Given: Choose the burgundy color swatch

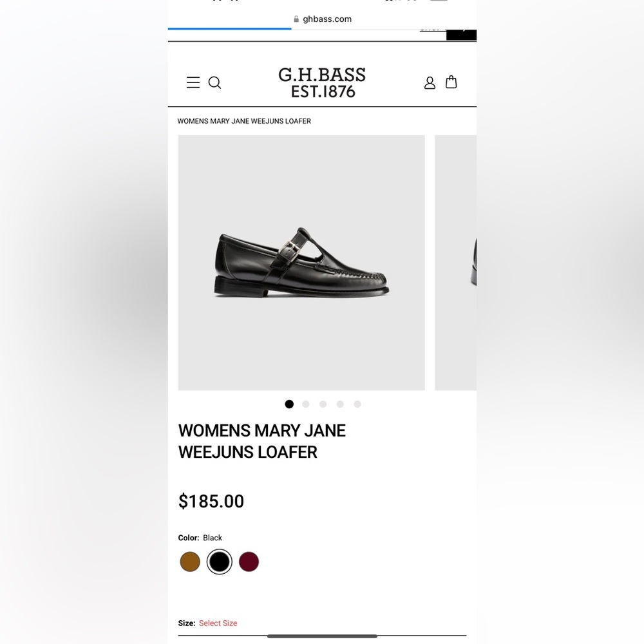Looking at the screenshot, I should [249, 562].
